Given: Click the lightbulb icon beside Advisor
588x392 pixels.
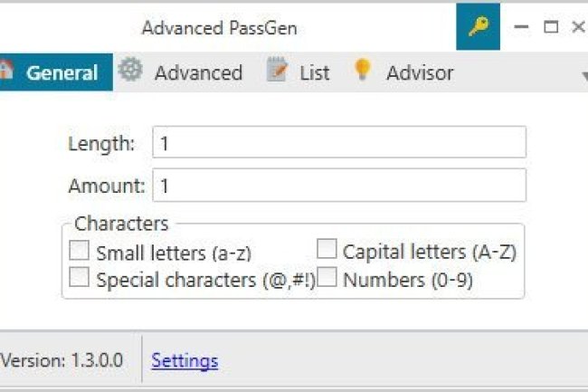Looking at the screenshot, I should (363, 72).
